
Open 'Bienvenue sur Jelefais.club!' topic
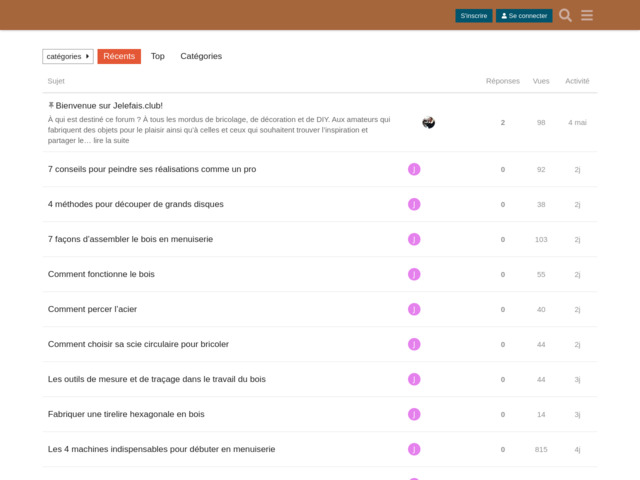coord(109,105)
